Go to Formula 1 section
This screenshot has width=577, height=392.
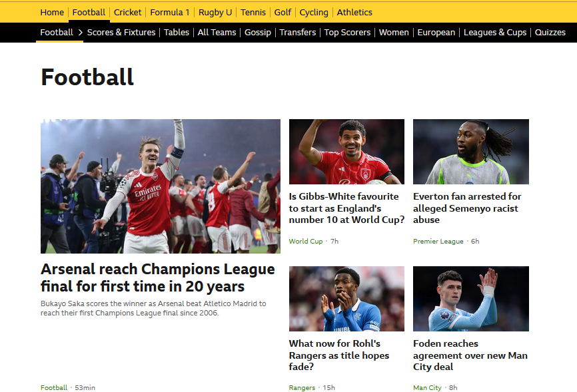point(170,13)
